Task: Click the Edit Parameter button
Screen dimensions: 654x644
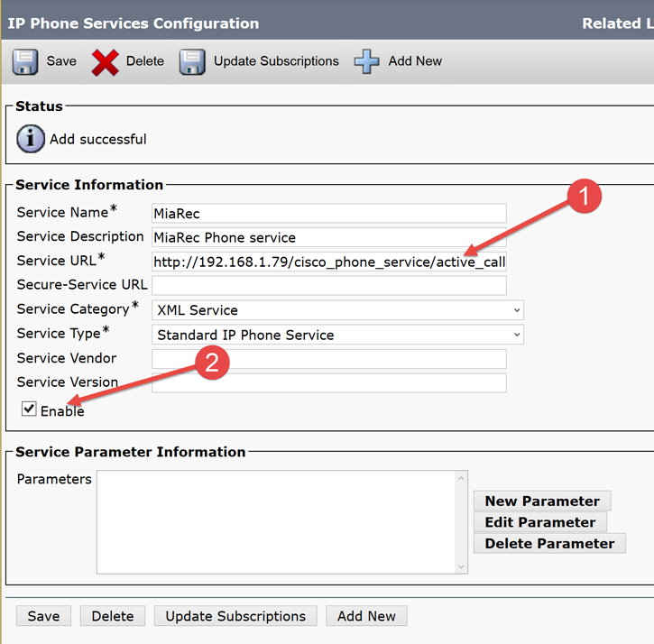Action: click(x=540, y=522)
